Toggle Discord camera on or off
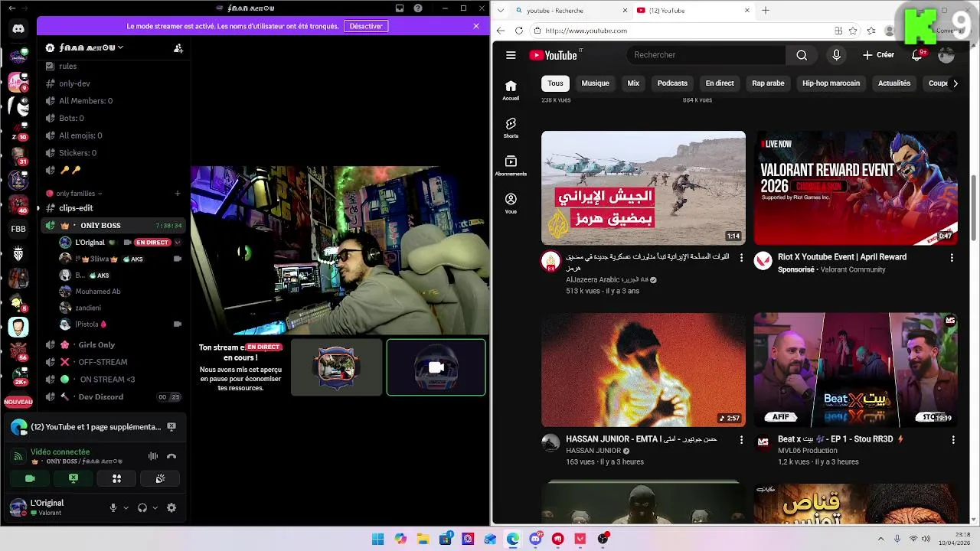The width and height of the screenshot is (980, 551). pyautogui.click(x=30, y=478)
